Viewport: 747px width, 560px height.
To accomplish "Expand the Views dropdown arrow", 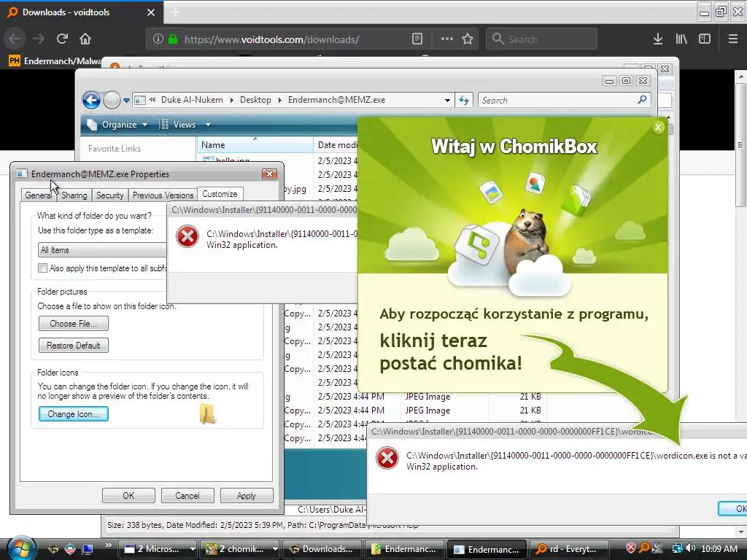I will [x=208, y=125].
